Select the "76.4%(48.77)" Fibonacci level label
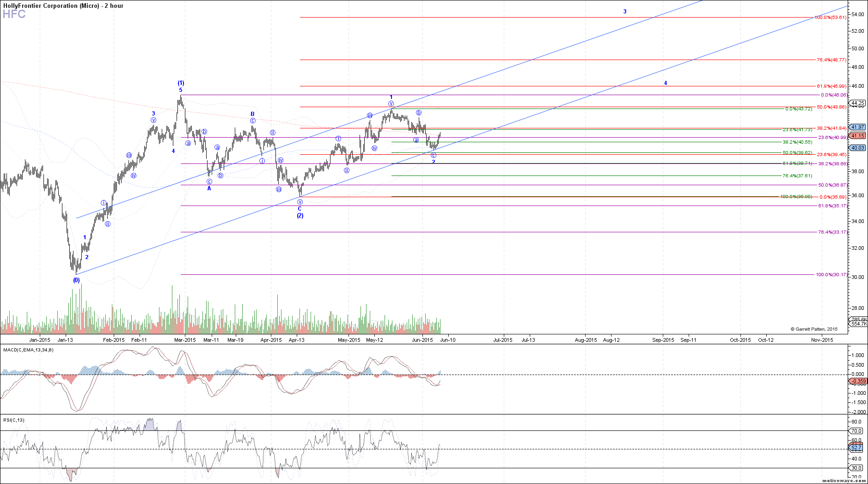 831,60
